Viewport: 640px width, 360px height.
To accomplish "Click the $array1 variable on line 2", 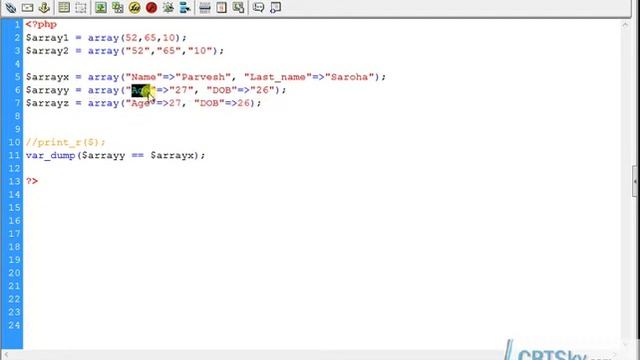I will [47, 38].
